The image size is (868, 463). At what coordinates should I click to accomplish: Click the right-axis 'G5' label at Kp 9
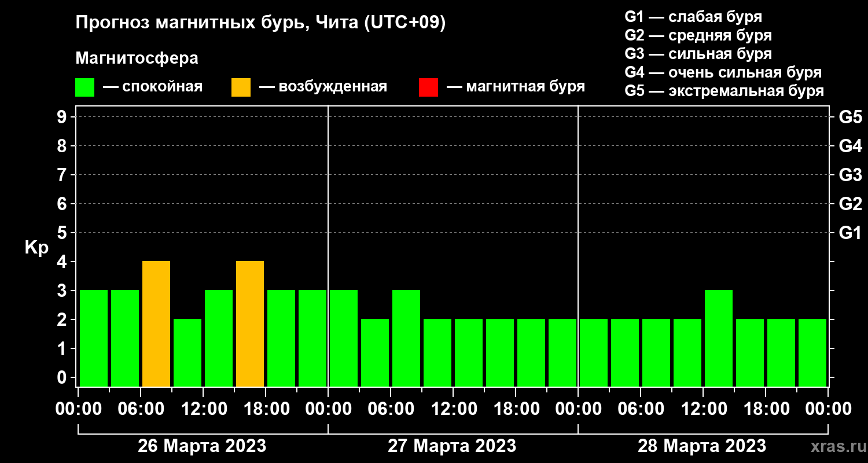click(850, 117)
